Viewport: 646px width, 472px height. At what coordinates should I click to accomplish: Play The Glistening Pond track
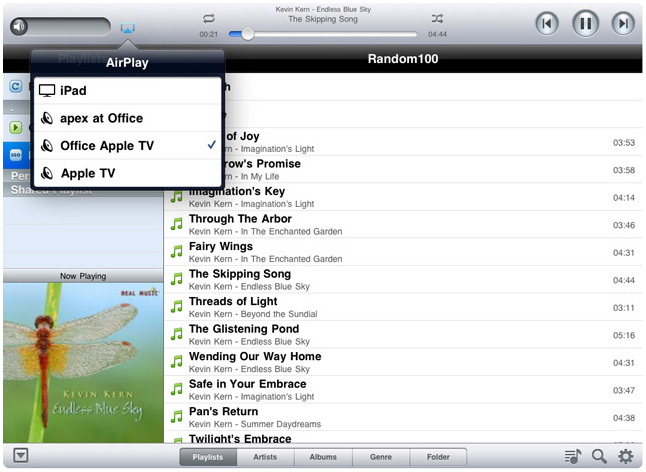pos(403,335)
